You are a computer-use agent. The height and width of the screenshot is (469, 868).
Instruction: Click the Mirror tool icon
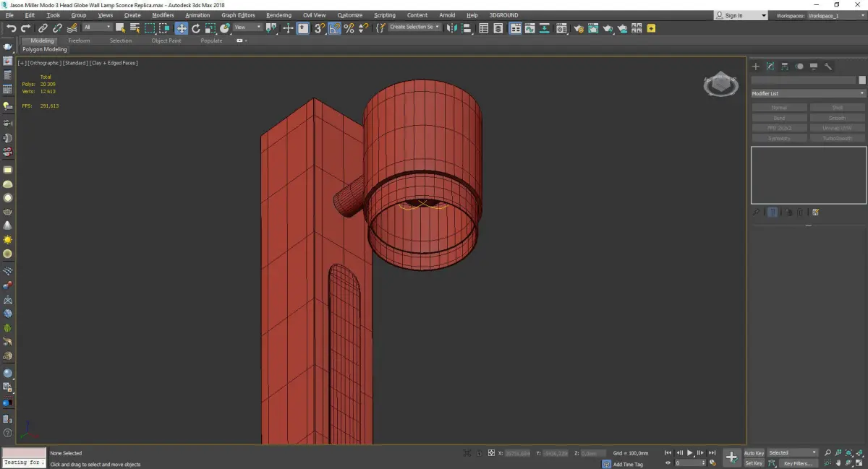coord(451,28)
